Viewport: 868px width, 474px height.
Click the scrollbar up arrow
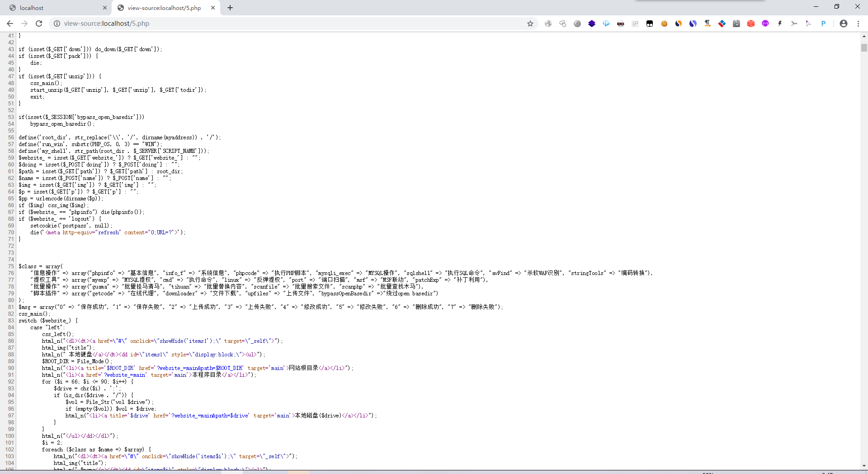tap(864, 36)
